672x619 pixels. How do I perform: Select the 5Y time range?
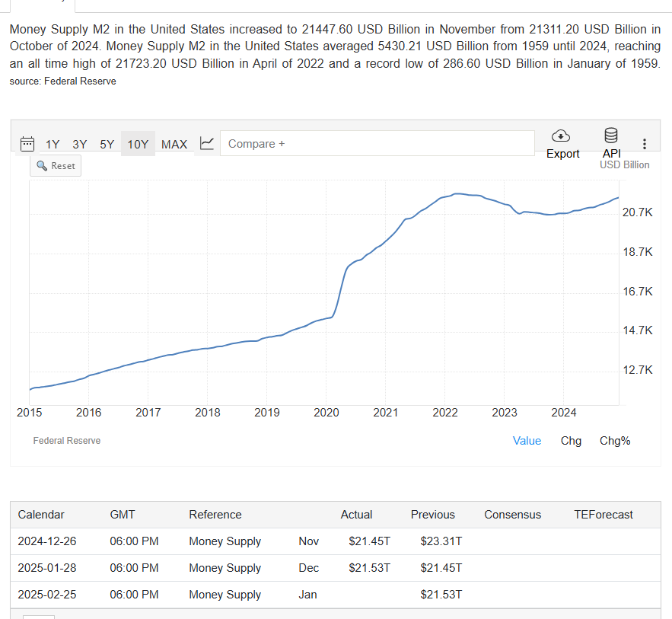107,144
